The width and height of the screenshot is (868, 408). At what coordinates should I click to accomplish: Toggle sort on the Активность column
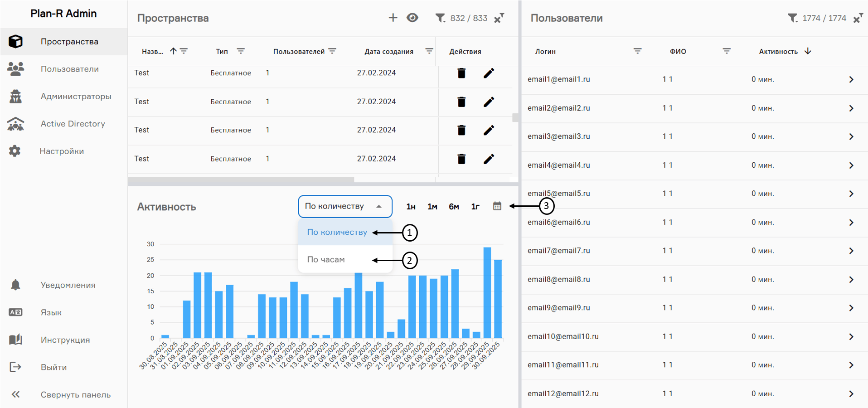807,51
